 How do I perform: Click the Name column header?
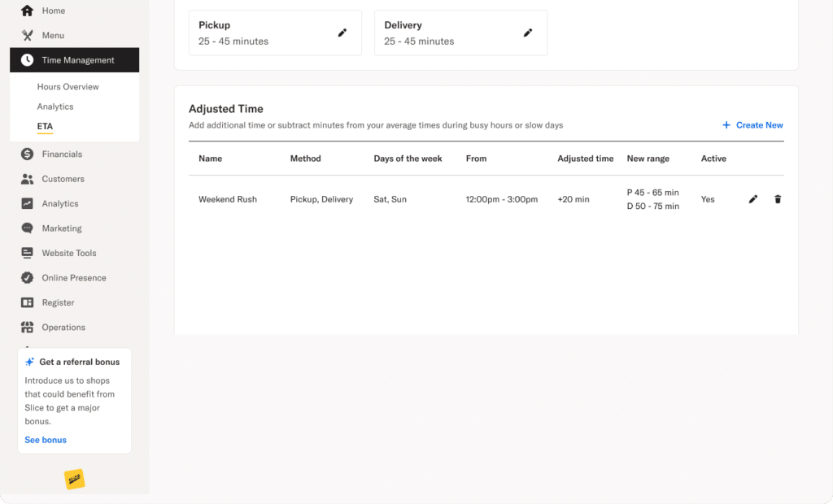[x=211, y=159]
